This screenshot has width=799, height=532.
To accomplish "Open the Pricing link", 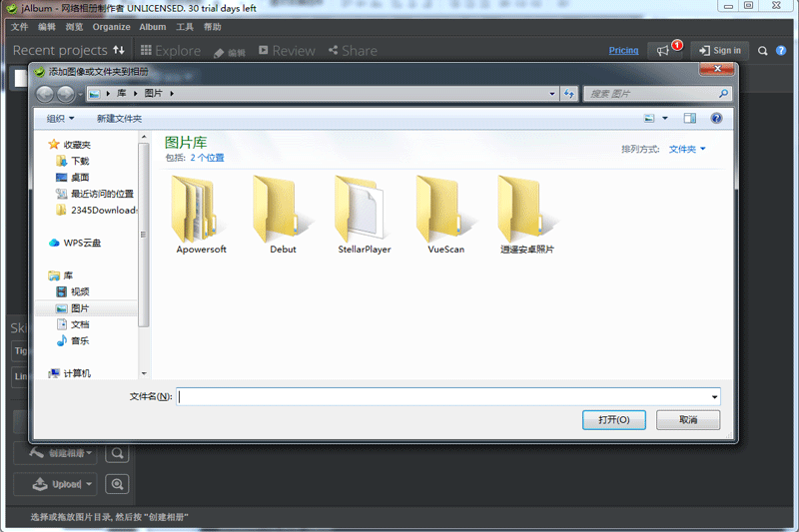I will pyautogui.click(x=623, y=50).
